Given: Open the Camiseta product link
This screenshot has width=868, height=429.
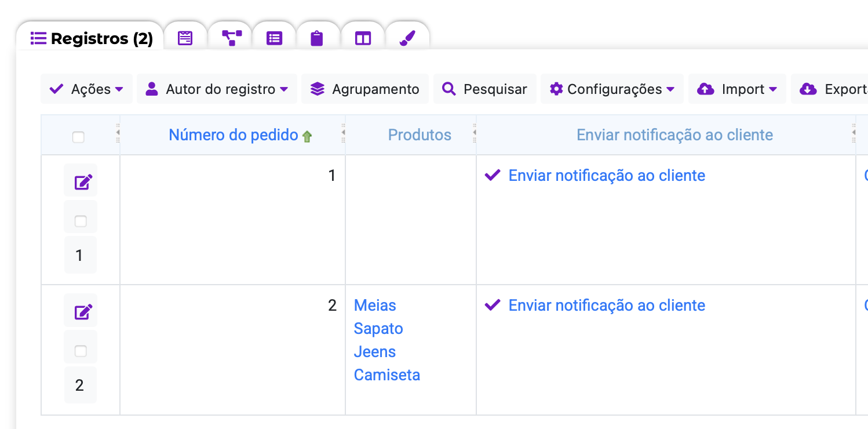Looking at the screenshot, I should click(387, 375).
